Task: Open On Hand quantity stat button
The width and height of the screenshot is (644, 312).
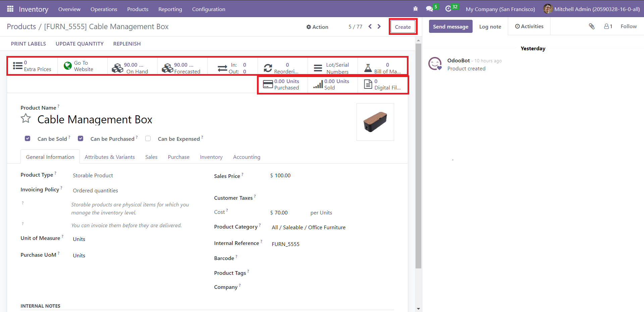Action: [132, 68]
